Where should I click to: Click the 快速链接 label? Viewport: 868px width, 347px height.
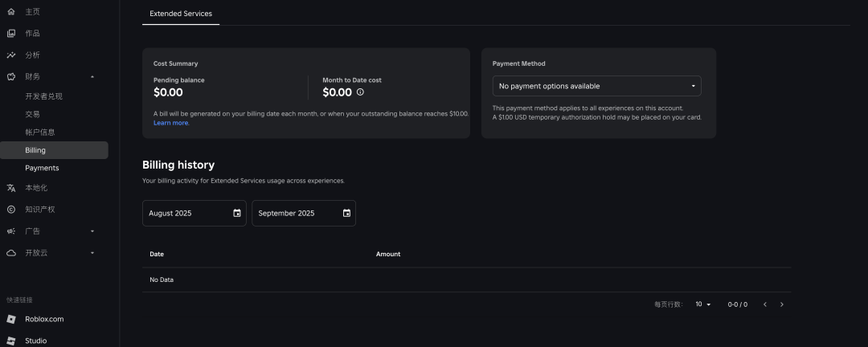(x=19, y=300)
